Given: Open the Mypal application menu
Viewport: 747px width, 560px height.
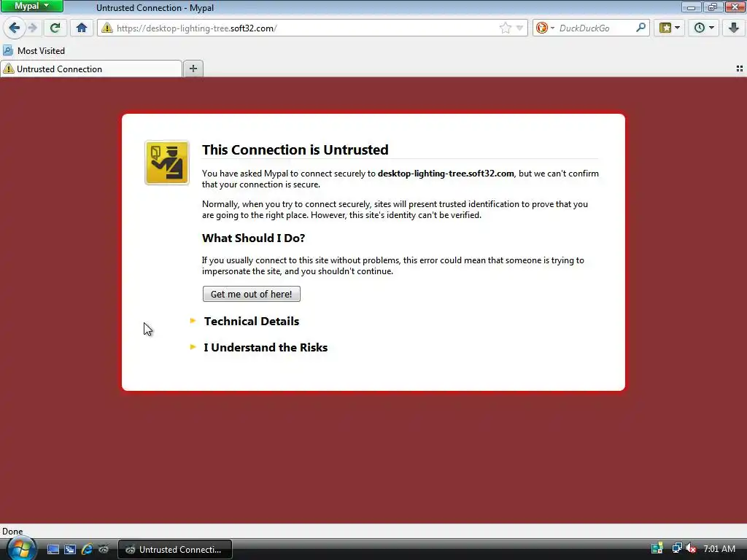Looking at the screenshot, I should click(32, 6).
